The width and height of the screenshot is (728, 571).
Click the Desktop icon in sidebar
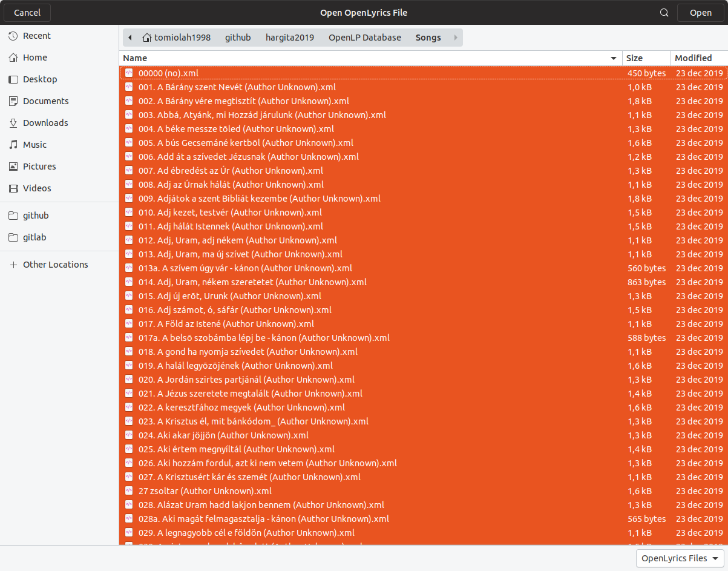[13, 79]
